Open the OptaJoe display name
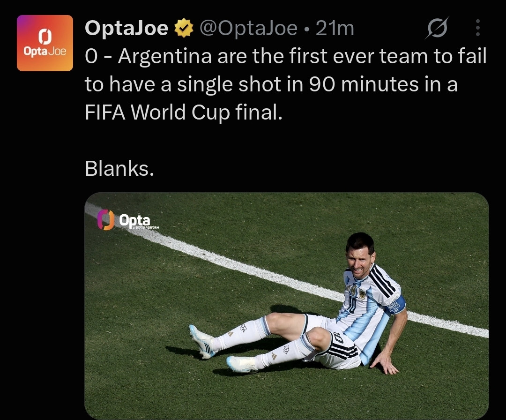This screenshot has height=420, width=506. (x=126, y=28)
